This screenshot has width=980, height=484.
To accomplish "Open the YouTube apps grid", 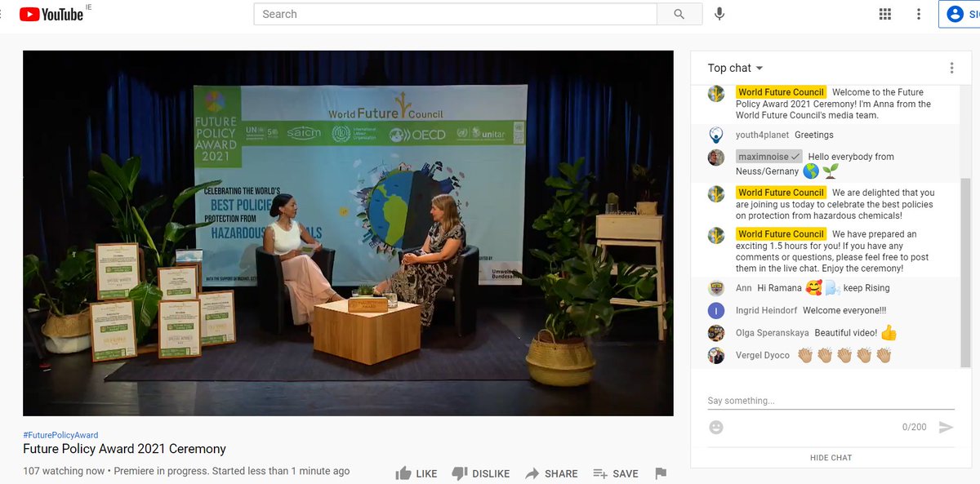I will click(x=885, y=14).
